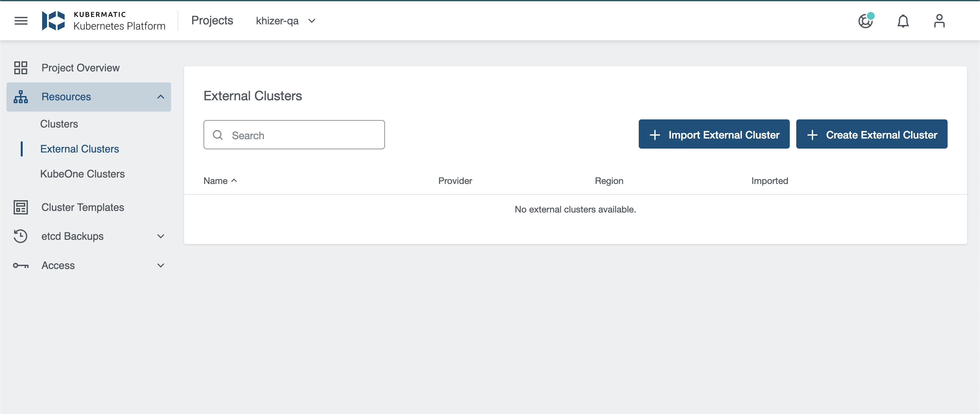
Task: Click the search input field
Action: 295,134
